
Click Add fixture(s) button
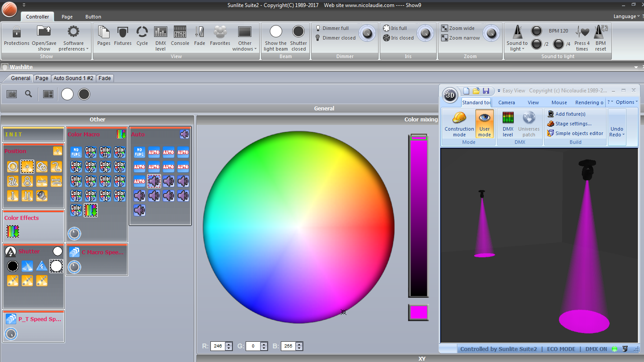(570, 114)
